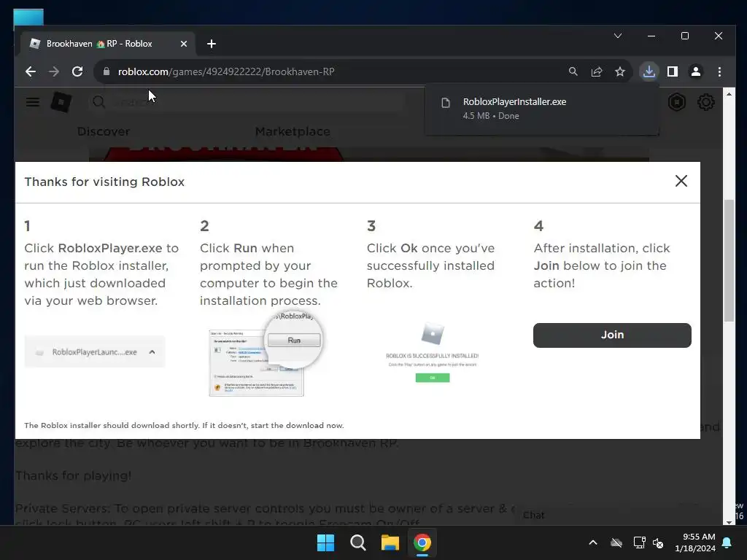Go back to previous page
The height and width of the screenshot is (560, 747).
[x=31, y=72]
